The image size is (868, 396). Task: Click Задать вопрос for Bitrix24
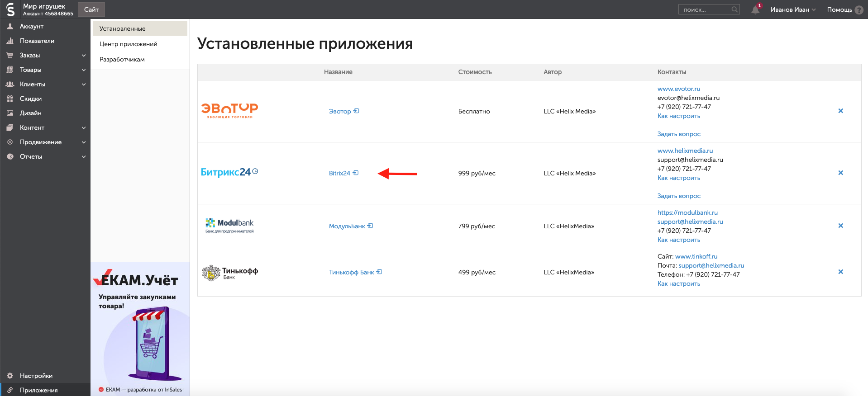679,196
